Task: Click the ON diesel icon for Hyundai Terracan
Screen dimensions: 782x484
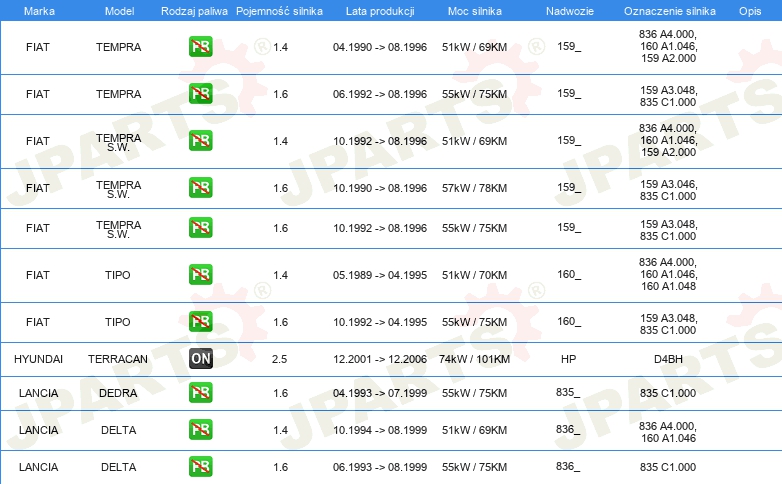Action: coord(201,359)
